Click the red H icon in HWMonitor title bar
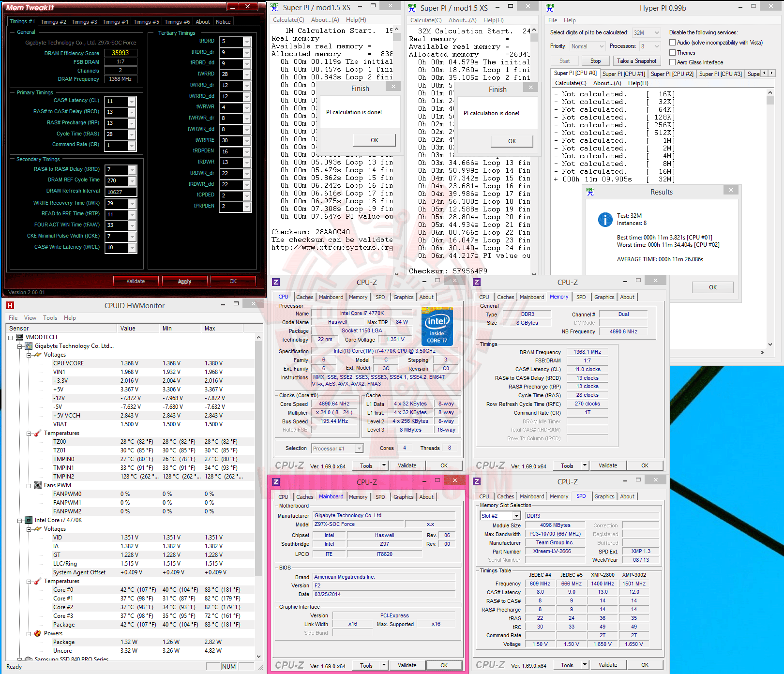 (10, 305)
